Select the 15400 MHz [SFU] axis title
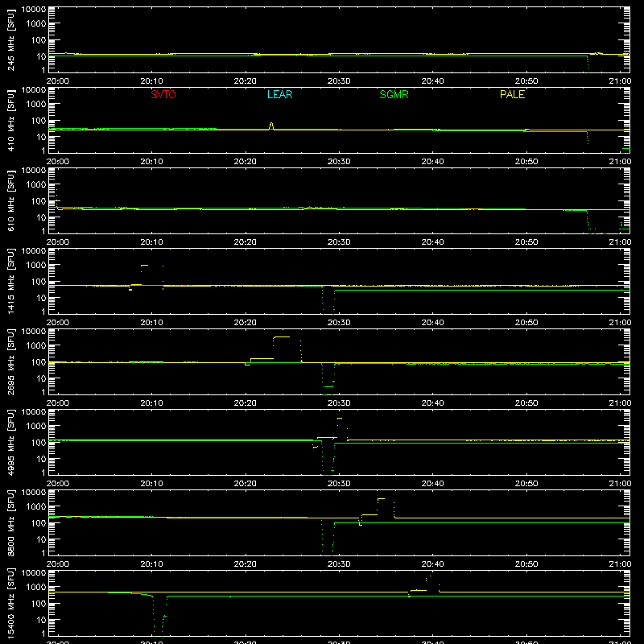This screenshot has width=644, height=644. pyautogui.click(x=11, y=603)
